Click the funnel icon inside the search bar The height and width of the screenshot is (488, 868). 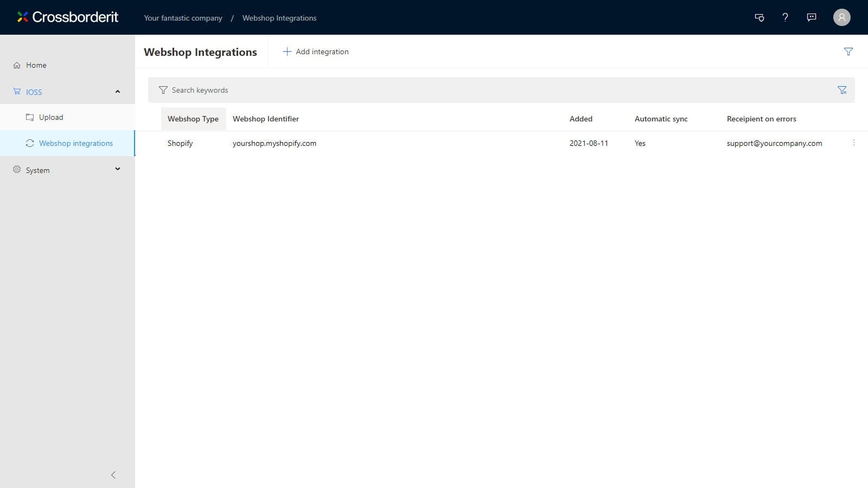[163, 90]
